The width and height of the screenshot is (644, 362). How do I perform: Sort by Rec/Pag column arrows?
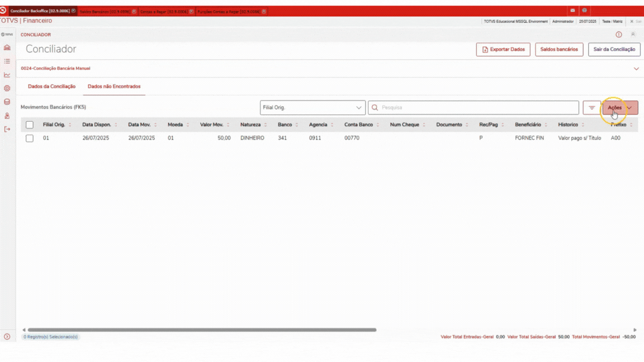point(503,125)
